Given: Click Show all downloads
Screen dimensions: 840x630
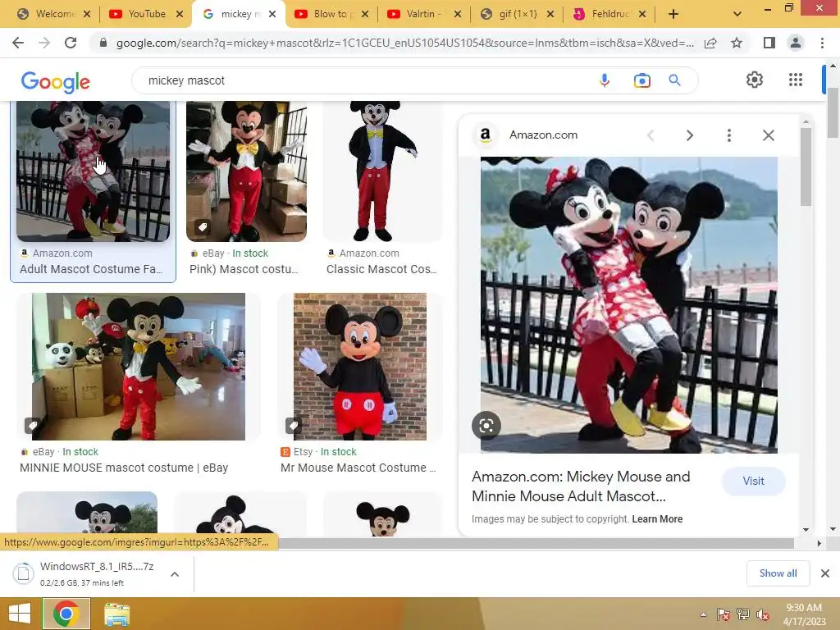Looking at the screenshot, I should tap(778, 573).
